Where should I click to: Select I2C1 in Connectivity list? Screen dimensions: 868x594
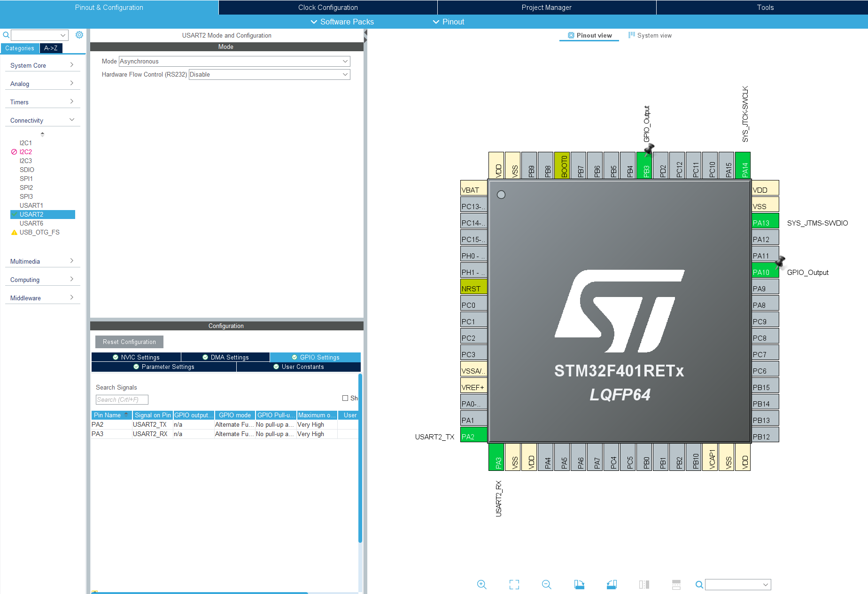(26, 143)
